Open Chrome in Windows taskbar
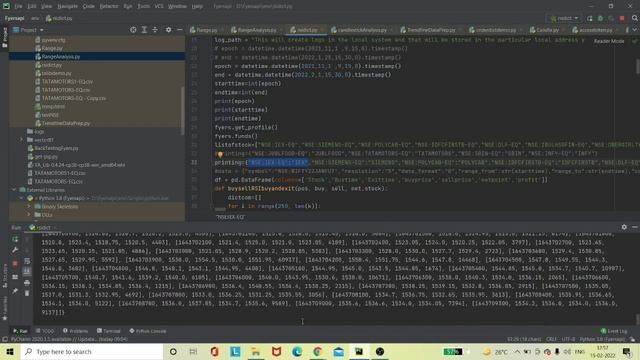Screen dimensions: 640x360 point(318,351)
